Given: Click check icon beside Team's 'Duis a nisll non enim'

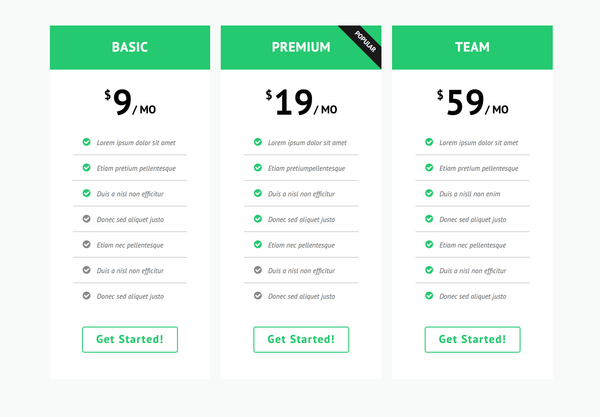Looking at the screenshot, I should [x=429, y=193].
